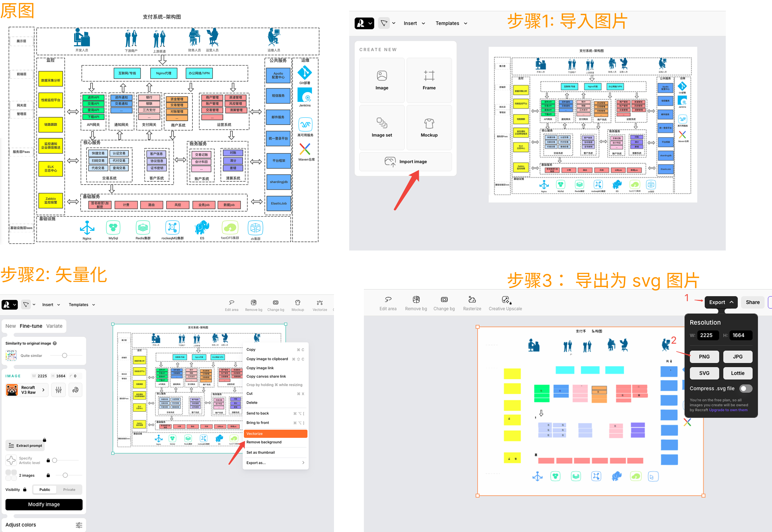The height and width of the screenshot is (532, 772).
Task: Set visibility to Private
Action: point(69,490)
